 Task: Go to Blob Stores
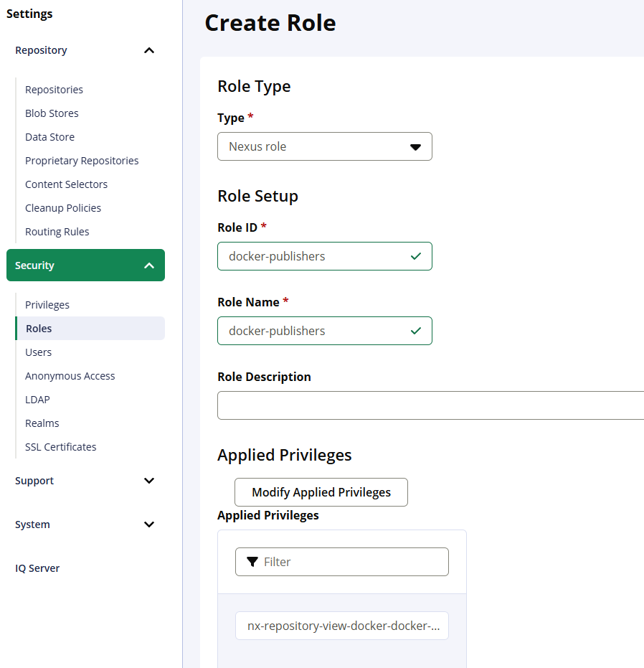(x=52, y=113)
